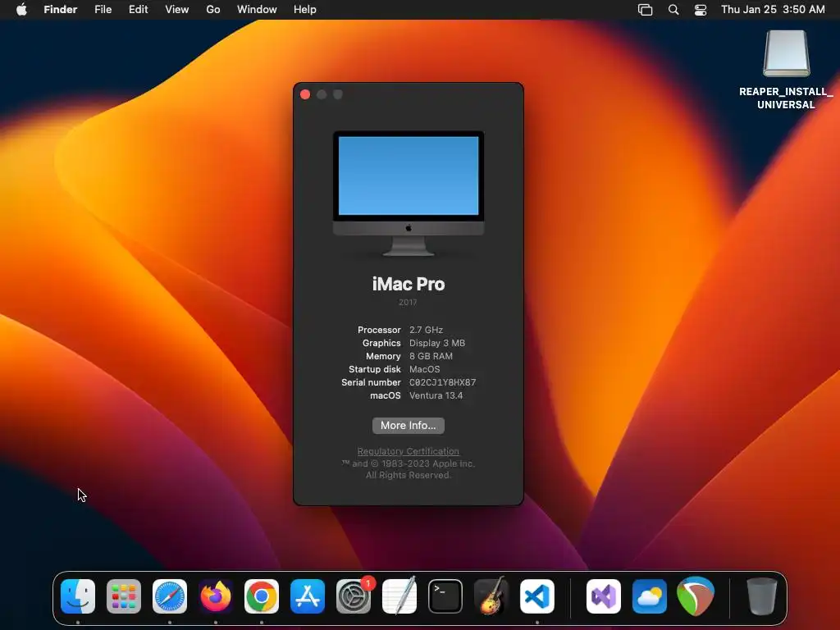This screenshot has height=630, width=840.
Task: Launch Terminal from the Dock
Action: 445,596
